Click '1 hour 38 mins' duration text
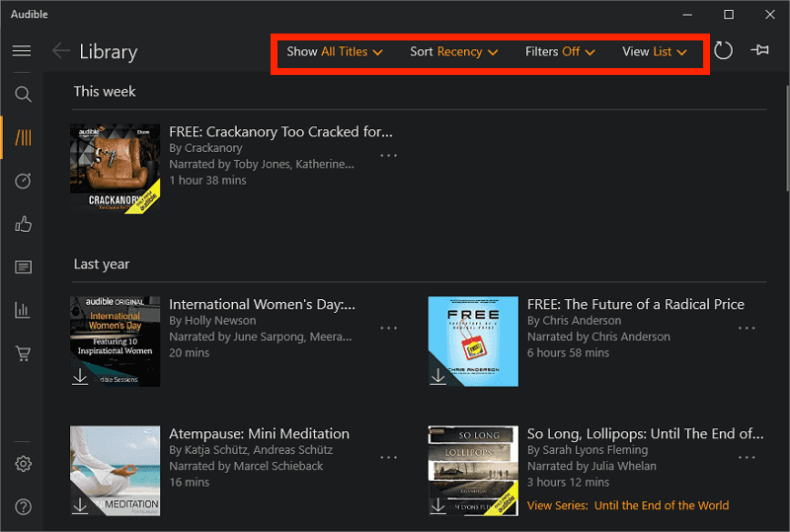 (x=207, y=181)
